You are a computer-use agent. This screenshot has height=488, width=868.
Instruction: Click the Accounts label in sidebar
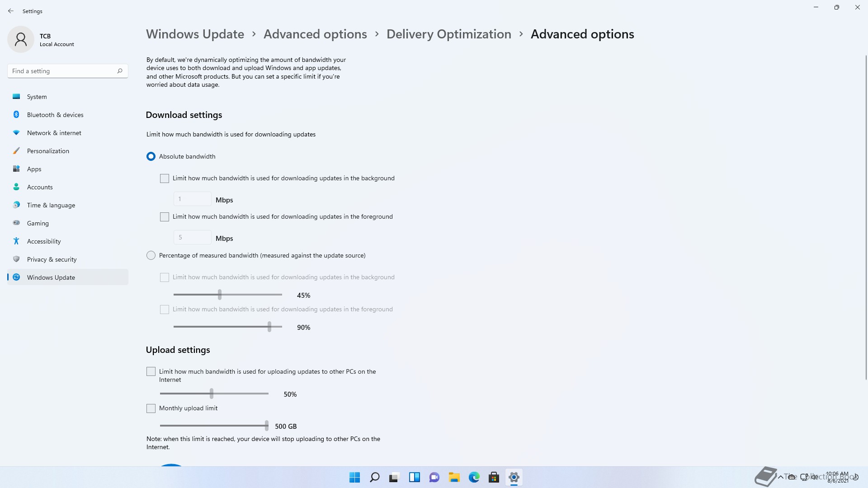[x=40, y=187]
